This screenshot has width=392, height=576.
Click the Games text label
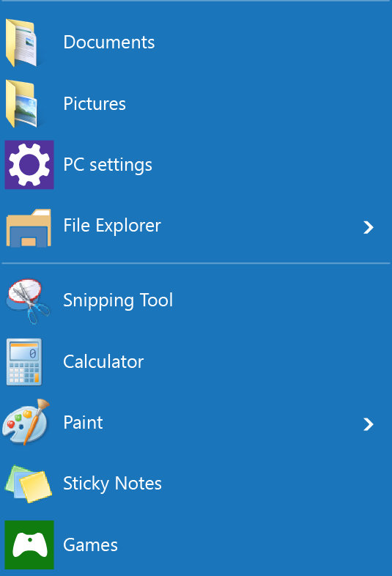click(x=90, y=544)
